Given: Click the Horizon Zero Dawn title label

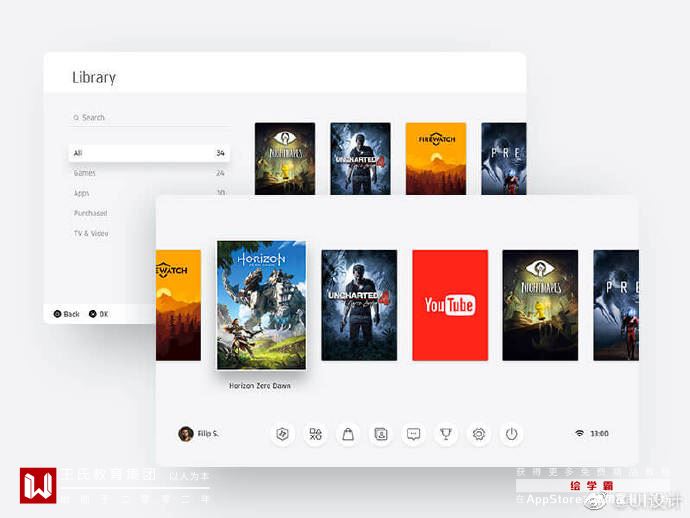Looking at the screenshot, I should [x=260, y=386].
